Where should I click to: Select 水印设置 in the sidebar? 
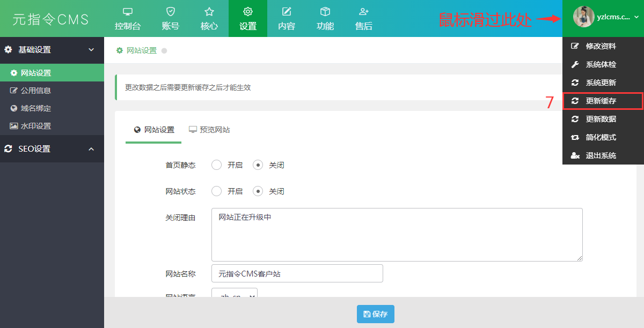(52, 126)
